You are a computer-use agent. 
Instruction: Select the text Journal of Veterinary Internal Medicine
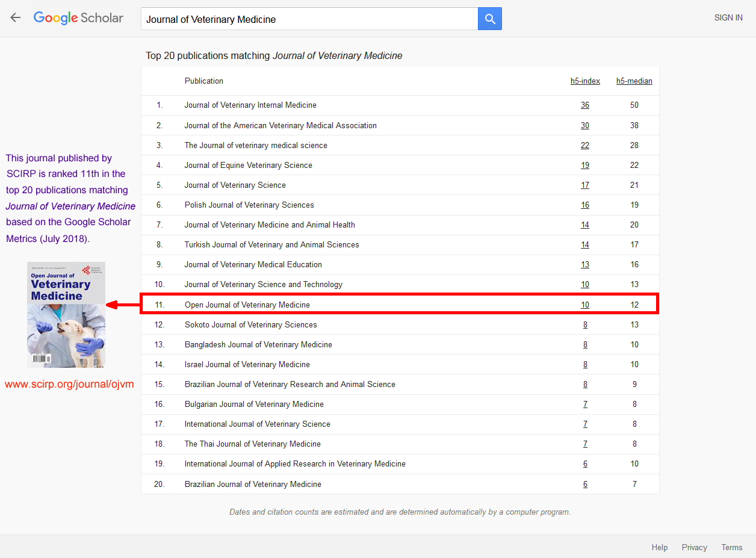[x=250, y=105]
